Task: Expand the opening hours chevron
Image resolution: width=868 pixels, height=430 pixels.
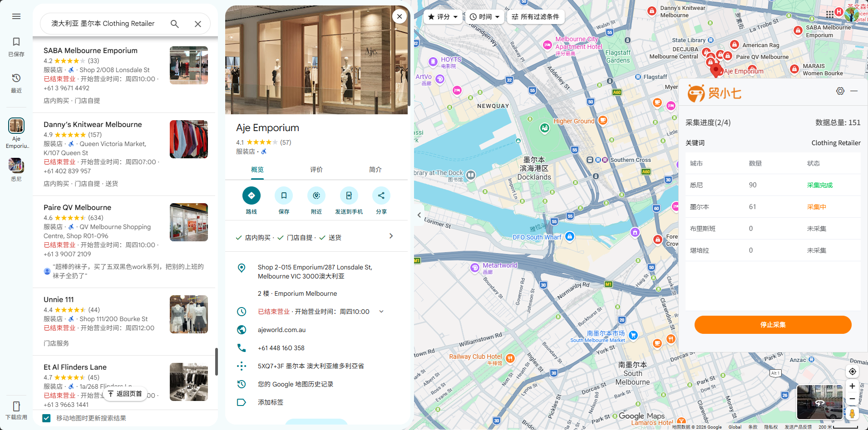Action: pos(381,312)
